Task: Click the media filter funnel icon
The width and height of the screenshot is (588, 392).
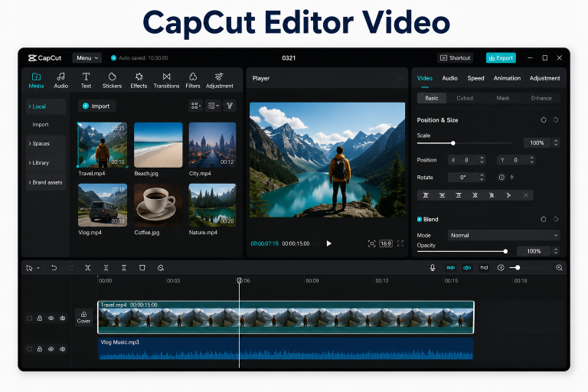Action: pos(230,106)
